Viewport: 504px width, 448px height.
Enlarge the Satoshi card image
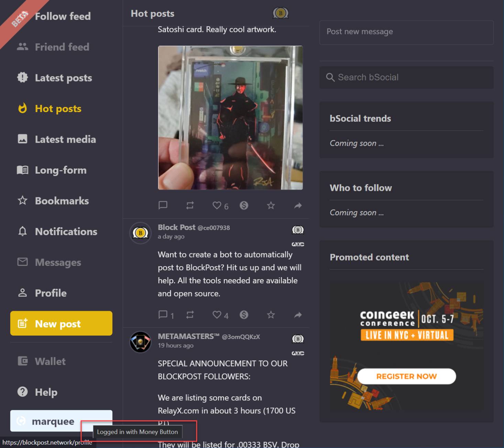click(x=230, y=118)
